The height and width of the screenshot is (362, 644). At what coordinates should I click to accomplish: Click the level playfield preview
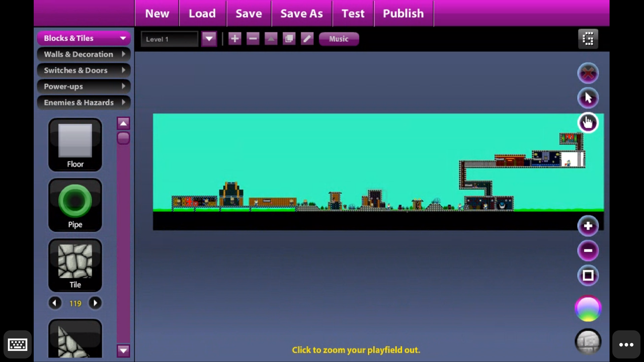coord(378,172)
